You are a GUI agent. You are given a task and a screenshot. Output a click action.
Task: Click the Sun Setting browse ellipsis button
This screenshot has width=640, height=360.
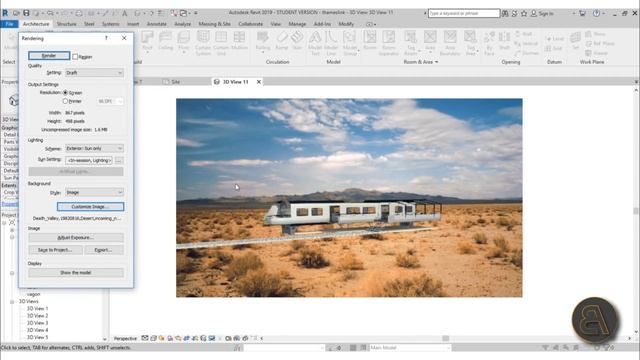119,160
